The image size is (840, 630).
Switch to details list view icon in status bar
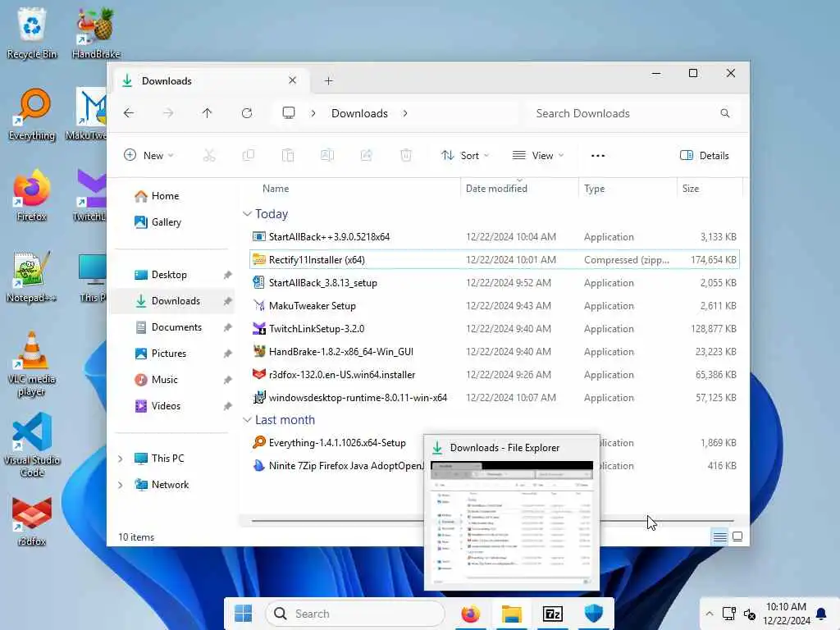tap(720, 536)
